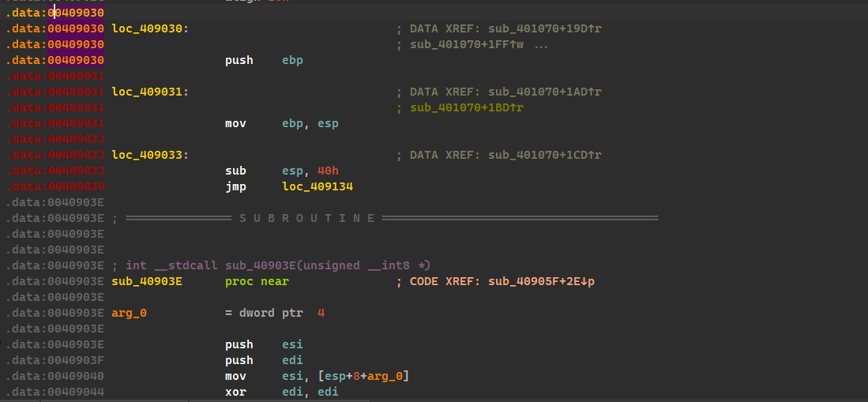Select the ebp operand of push instruction
This screenshot has height=402, width=868.
292,60
